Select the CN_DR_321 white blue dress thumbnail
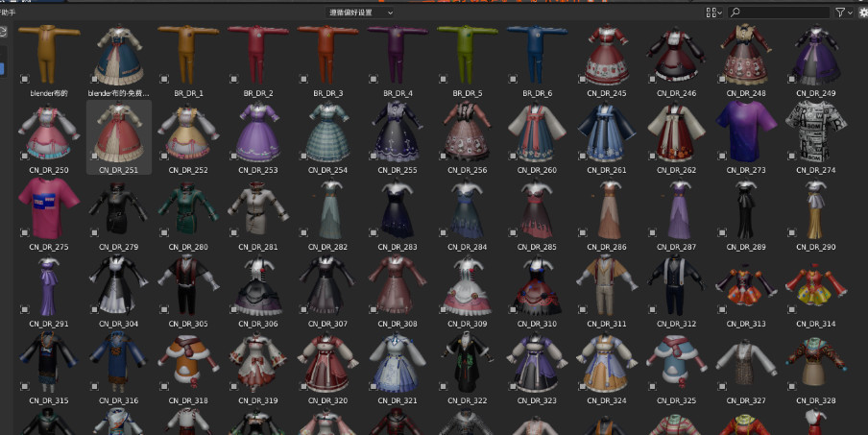868x435 pixels. point(398,363)
